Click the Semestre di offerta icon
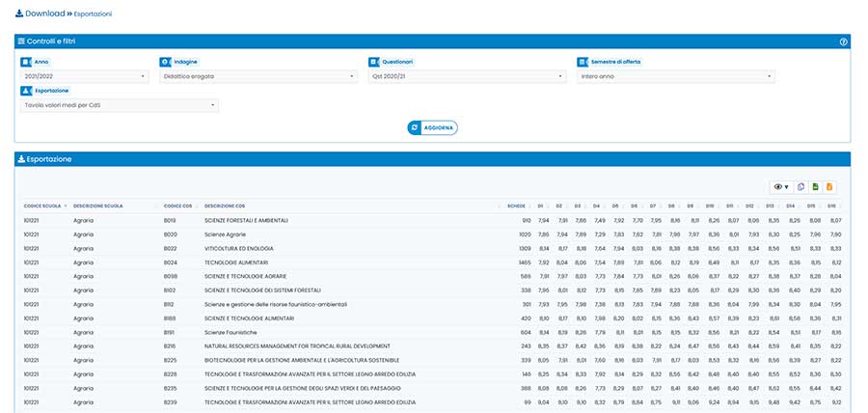This screenshot has width=868, height=413. point(583,62)
